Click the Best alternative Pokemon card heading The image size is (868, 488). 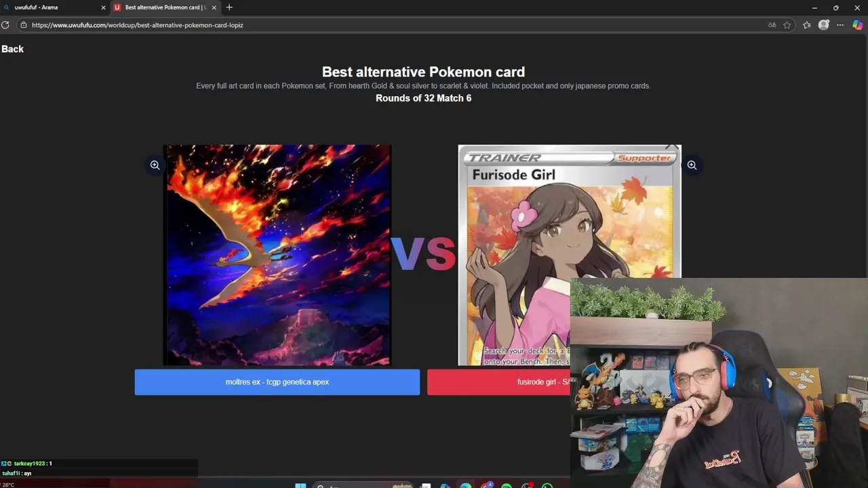tap(423, 72)
